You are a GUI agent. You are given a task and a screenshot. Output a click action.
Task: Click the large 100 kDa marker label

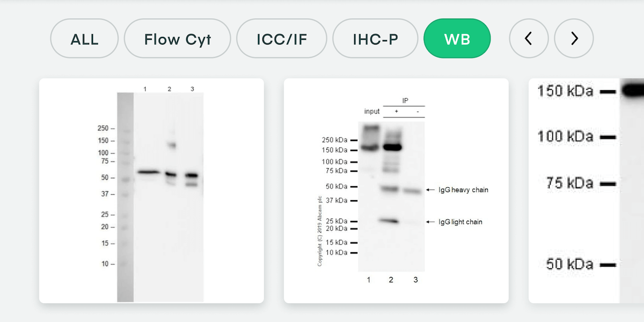(565, 137)
